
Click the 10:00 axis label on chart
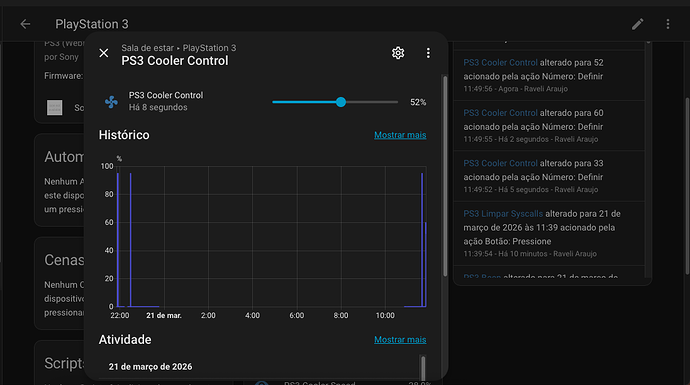385,315
